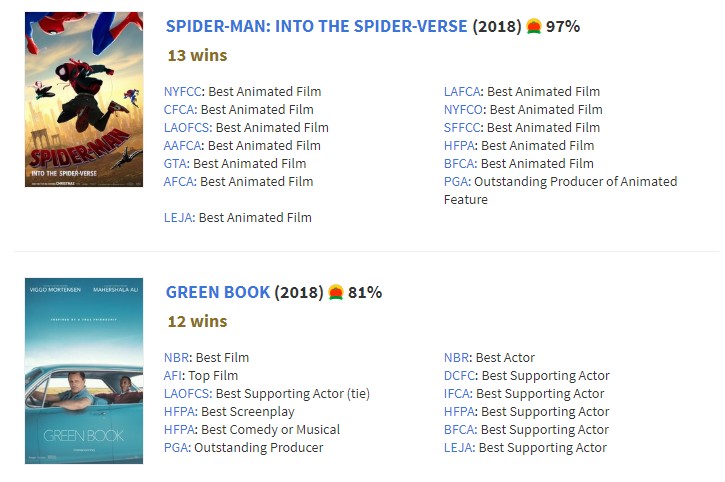Open the GTA Best Animated Film link

pos(176,164)
